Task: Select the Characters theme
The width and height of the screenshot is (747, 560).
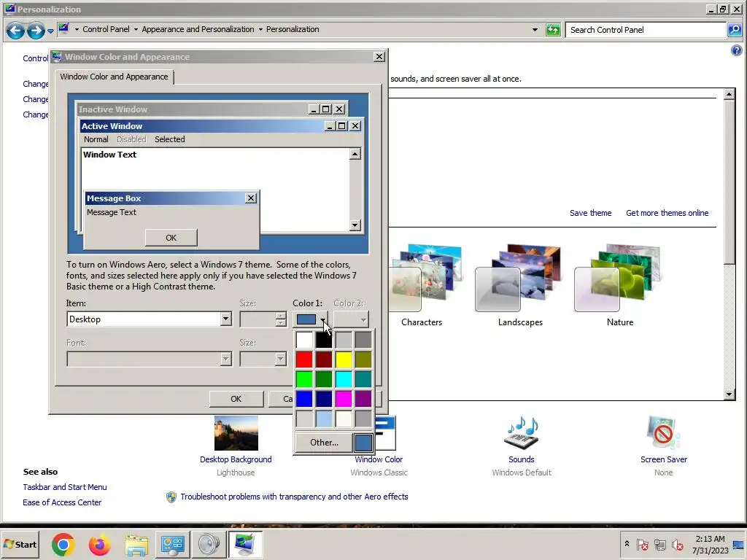Action: coord(422,286)
